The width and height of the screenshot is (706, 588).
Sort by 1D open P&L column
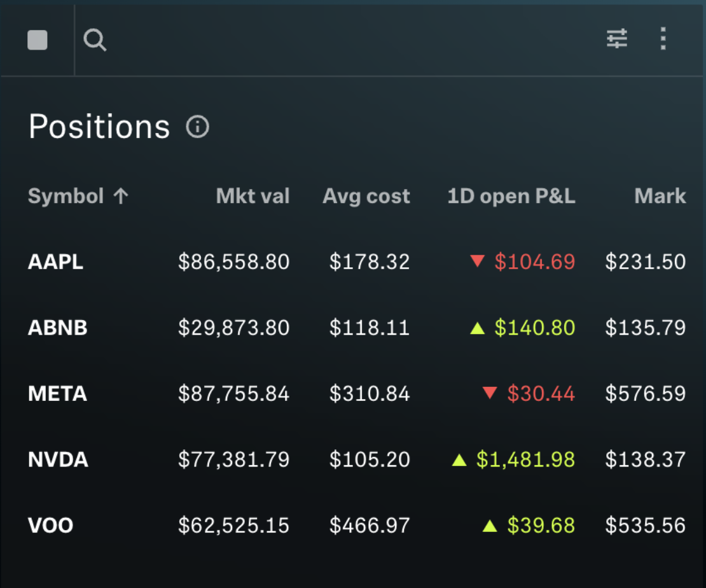[x=511, y=196]
